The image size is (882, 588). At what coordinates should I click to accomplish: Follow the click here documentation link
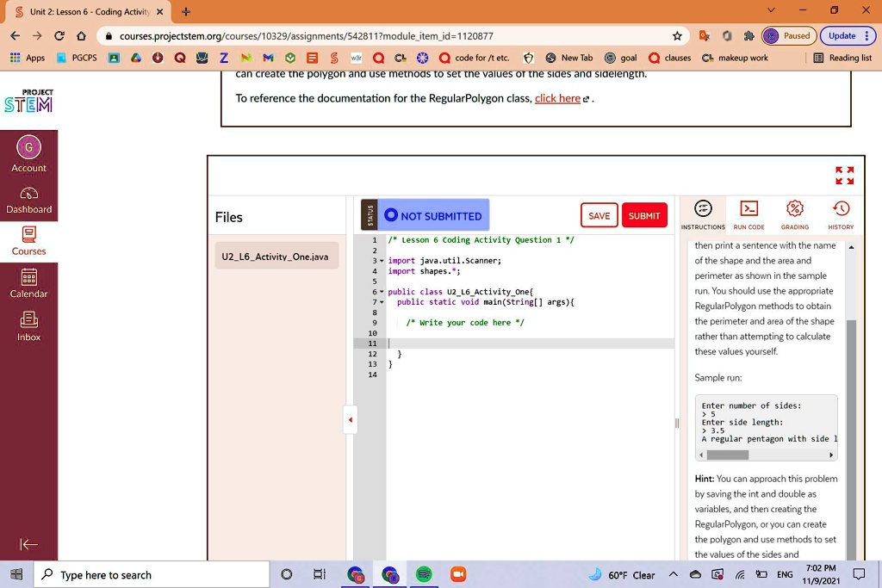coord(556,98)
